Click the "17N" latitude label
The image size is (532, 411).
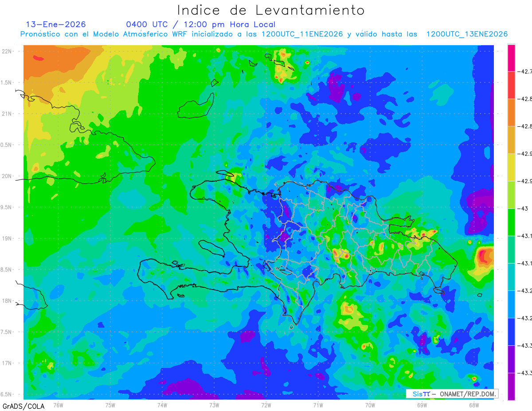click(8, 363)
